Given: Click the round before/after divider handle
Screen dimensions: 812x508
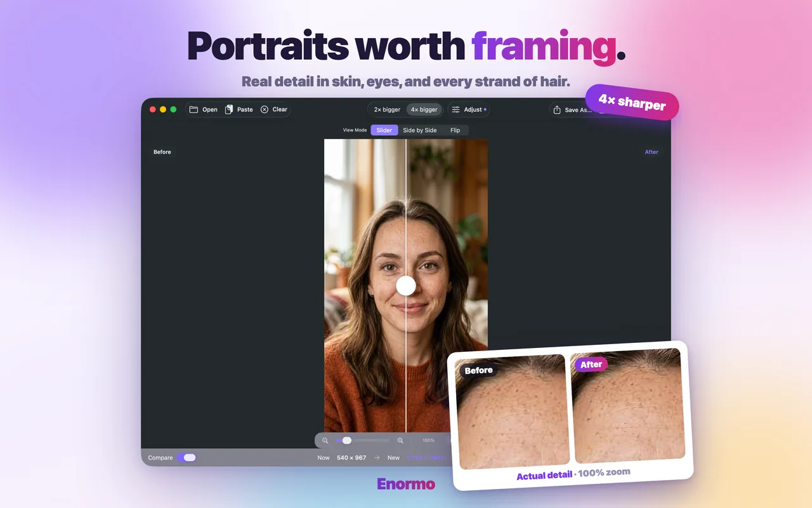Looking at the screenshot, I should [406, 286].
